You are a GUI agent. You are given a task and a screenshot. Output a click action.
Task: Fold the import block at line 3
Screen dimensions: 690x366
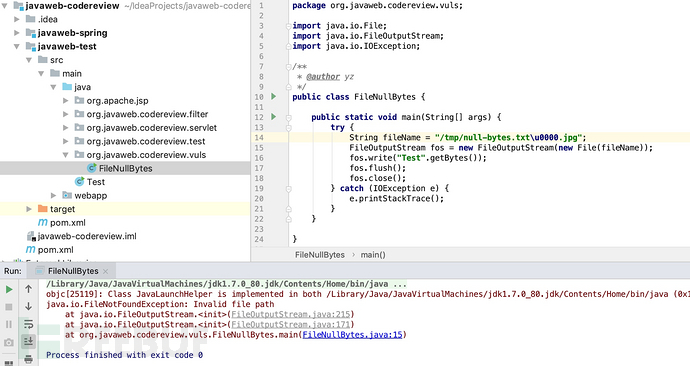click(288, 26)
